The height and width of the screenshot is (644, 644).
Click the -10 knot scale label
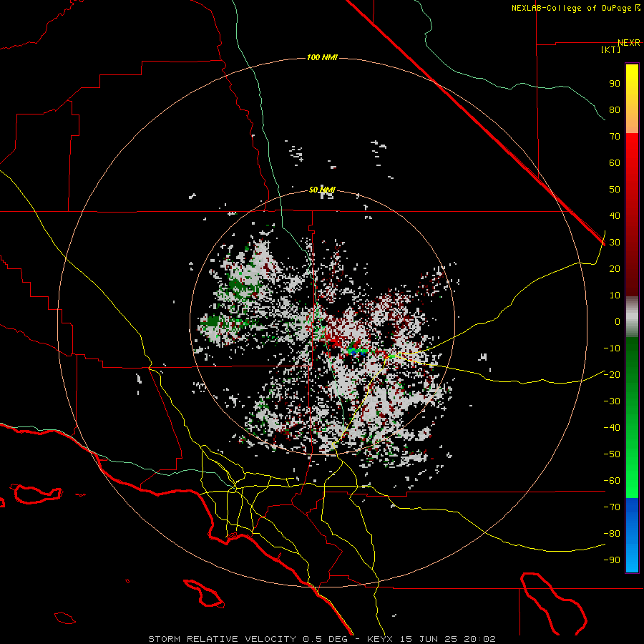612,348
